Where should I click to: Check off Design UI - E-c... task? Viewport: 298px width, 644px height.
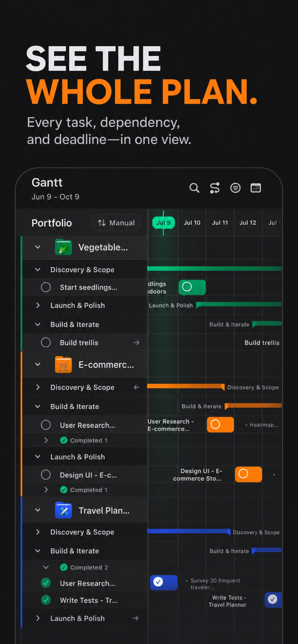[46, 475]
